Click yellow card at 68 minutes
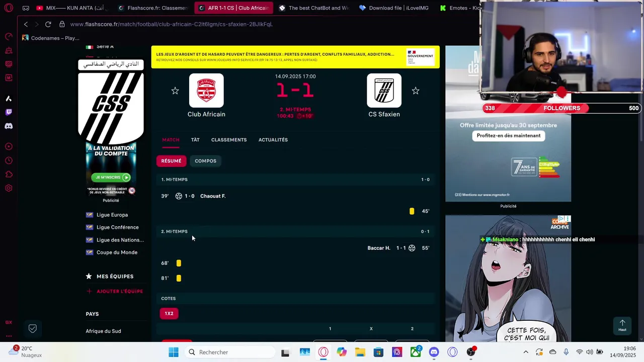644x362 pixels. (179, 263)
